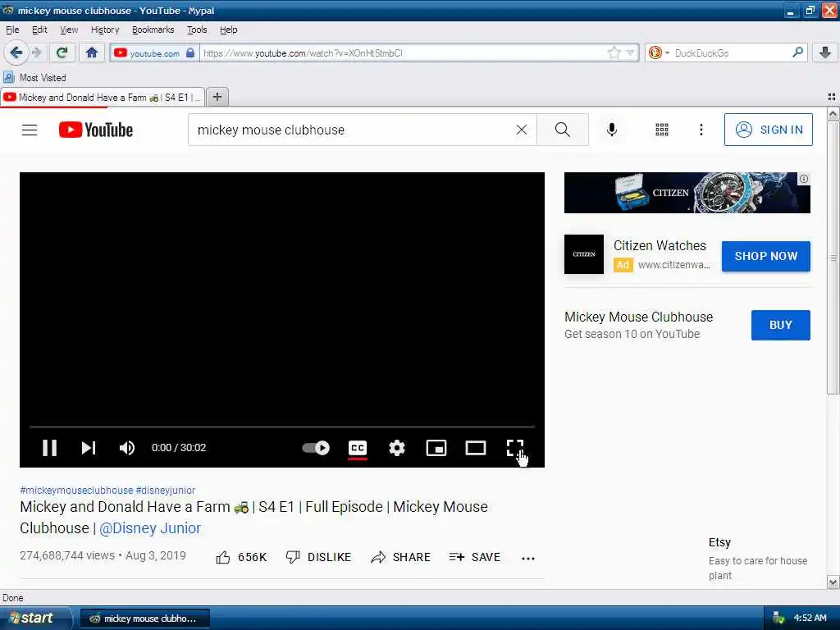The image size is (840, 630).
Task: Open the URL history dropdown arrow
Action: pyautogui.click(x=631, y=53)
